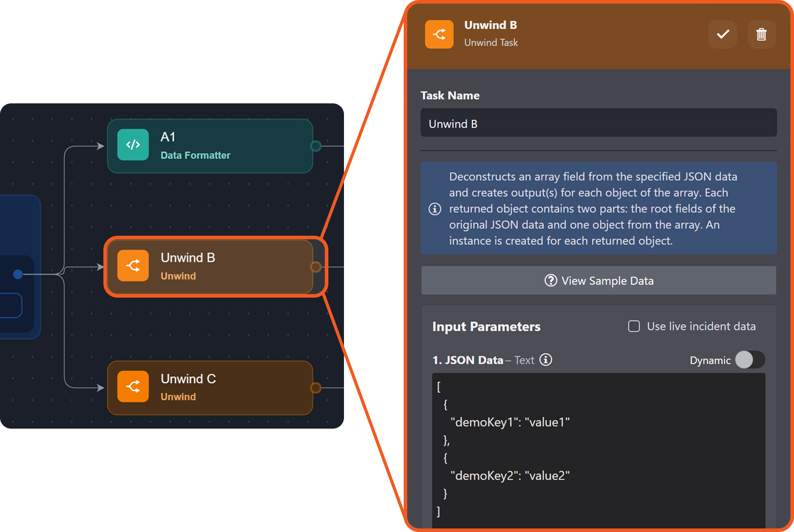Toggle the Dynamic switch on

click(x=750, y=360)
